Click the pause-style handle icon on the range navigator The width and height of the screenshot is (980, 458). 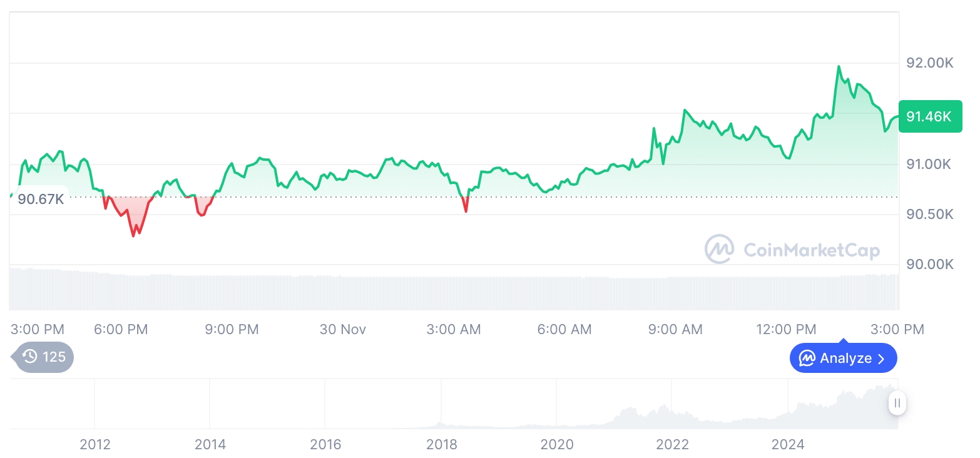point(897,403)
